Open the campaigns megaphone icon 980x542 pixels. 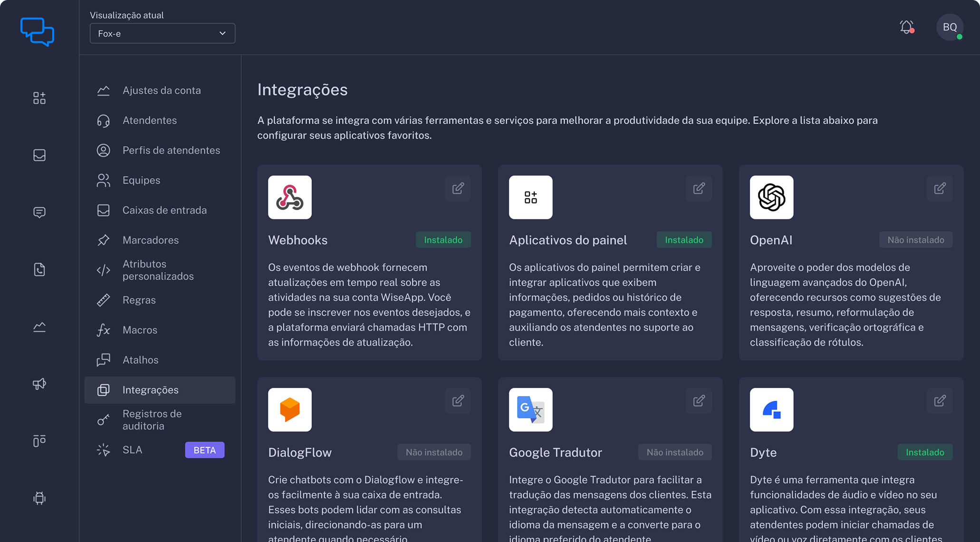tap(39, 384)
